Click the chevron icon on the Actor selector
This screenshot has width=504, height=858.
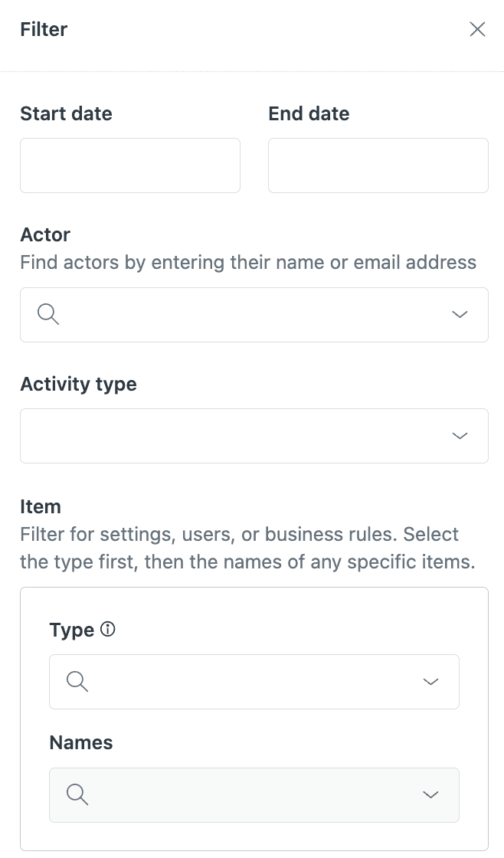pos(460,314)
